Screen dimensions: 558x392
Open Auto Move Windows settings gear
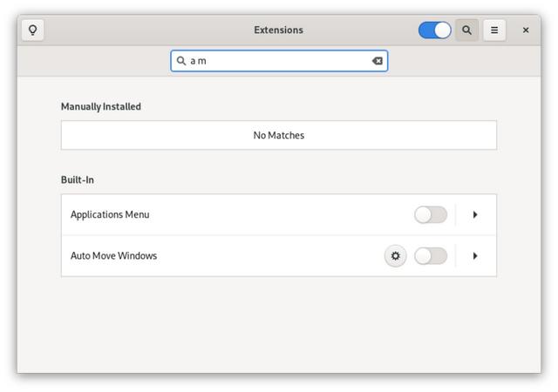point(396,256)
